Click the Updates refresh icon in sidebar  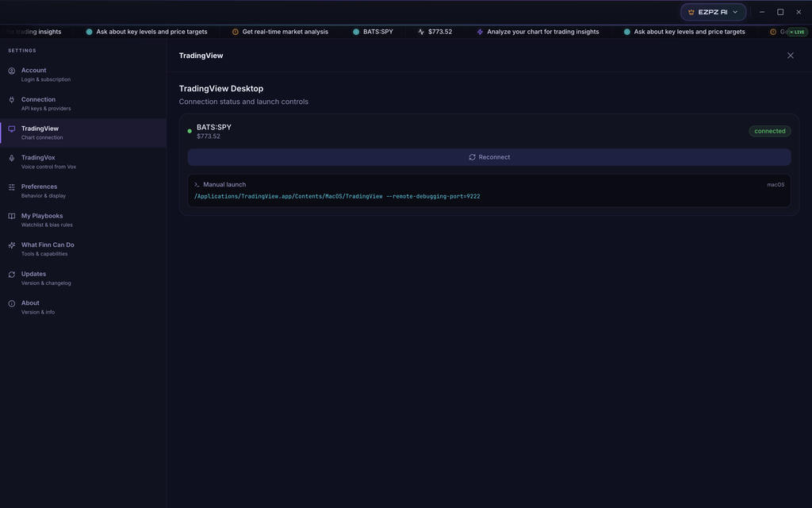coord(11,274)
